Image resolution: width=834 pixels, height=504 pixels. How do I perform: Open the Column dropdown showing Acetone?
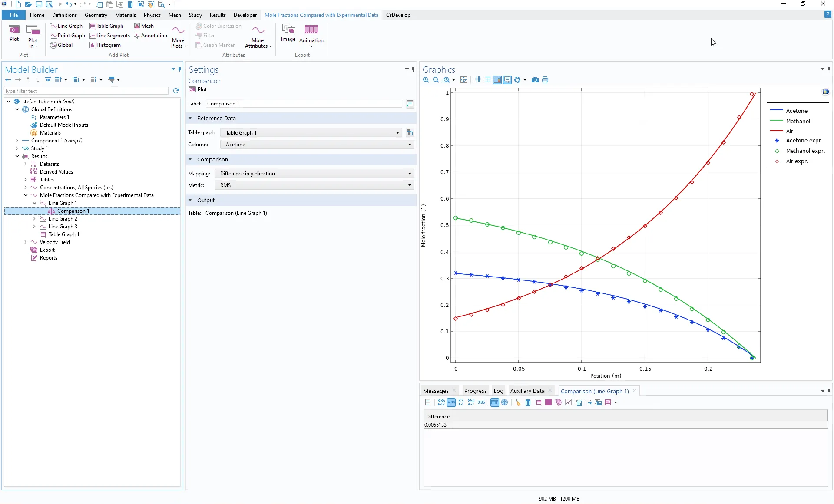(317, 145)
